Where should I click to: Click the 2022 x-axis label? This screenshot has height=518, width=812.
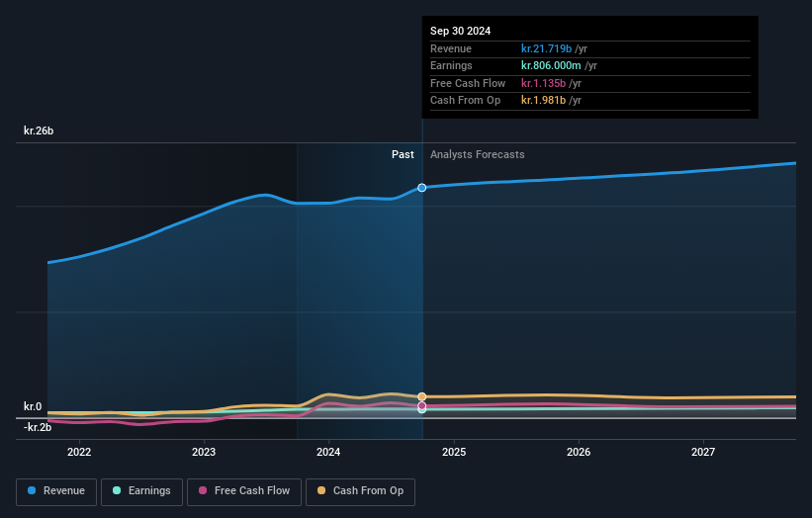[x=79, y=453]
